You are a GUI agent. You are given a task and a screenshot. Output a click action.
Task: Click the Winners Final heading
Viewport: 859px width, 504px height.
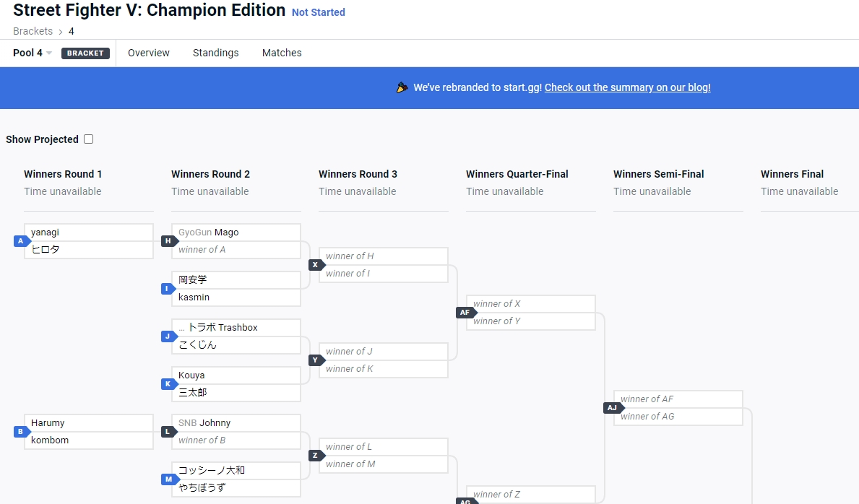click(x=792, y=174)
